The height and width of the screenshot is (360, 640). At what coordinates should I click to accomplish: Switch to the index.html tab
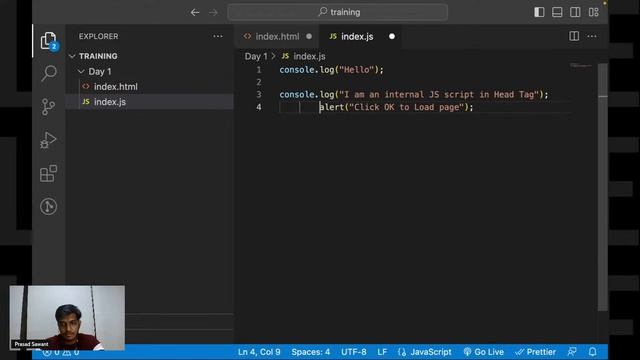click(277, 36)
